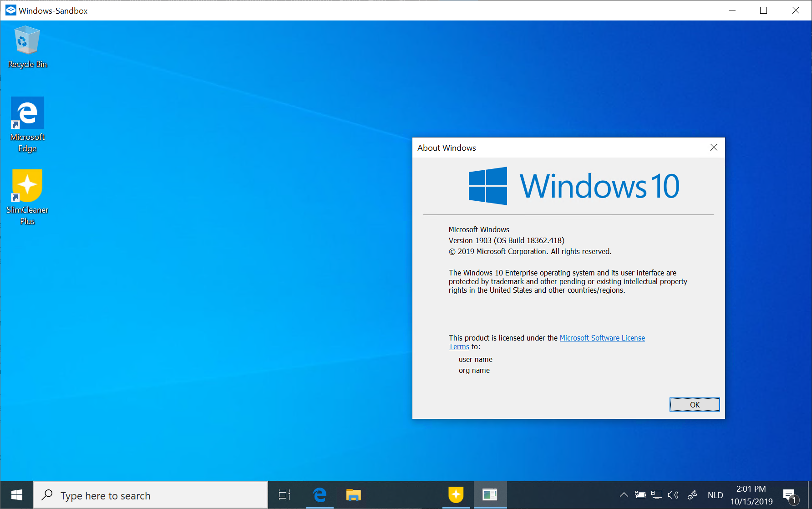Select the Microsoft Edge desktop shortcut
This screenshot has width=812, height=509.
pos(27,125)
